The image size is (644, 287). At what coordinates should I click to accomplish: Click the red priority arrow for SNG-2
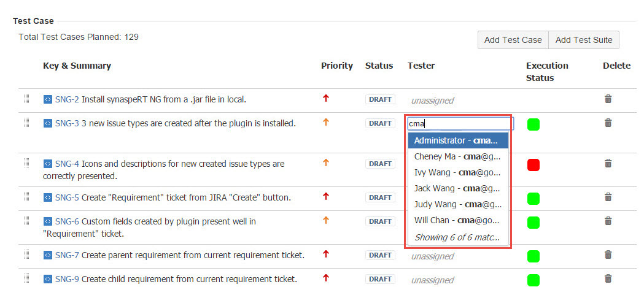click(x=326, y=98)
